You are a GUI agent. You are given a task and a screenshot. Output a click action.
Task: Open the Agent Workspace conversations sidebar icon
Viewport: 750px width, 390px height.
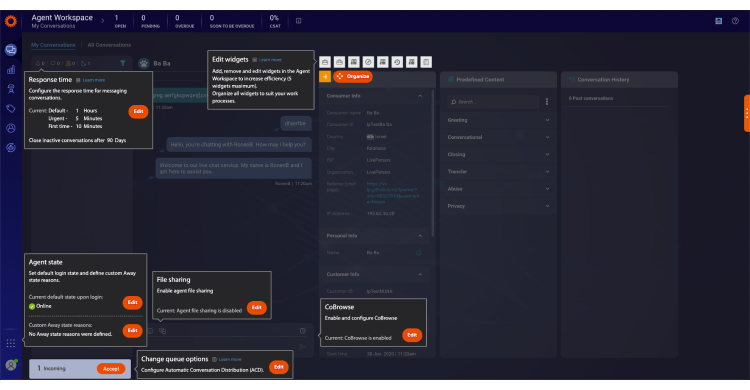click(x=11, y=49)
